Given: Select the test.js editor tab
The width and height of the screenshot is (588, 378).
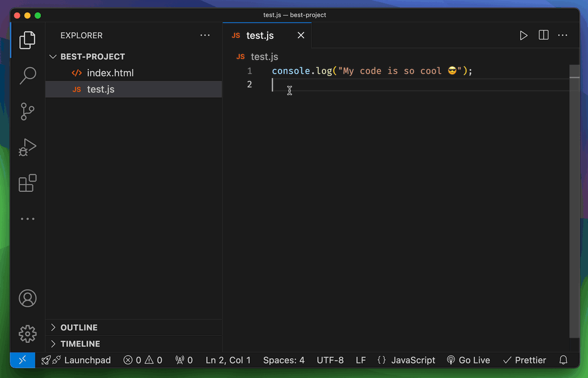Looking at the screenshot, I should pos(267,35).
